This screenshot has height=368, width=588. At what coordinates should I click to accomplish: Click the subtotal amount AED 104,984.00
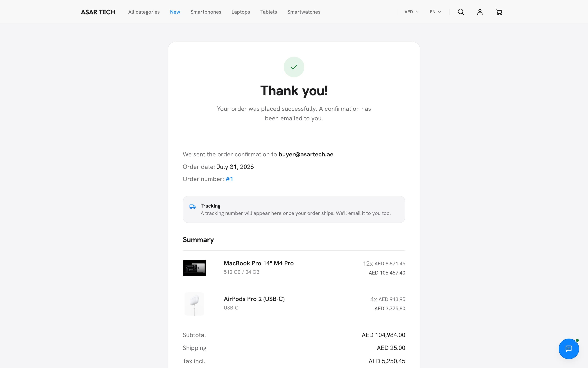click(x=383, y=335)
